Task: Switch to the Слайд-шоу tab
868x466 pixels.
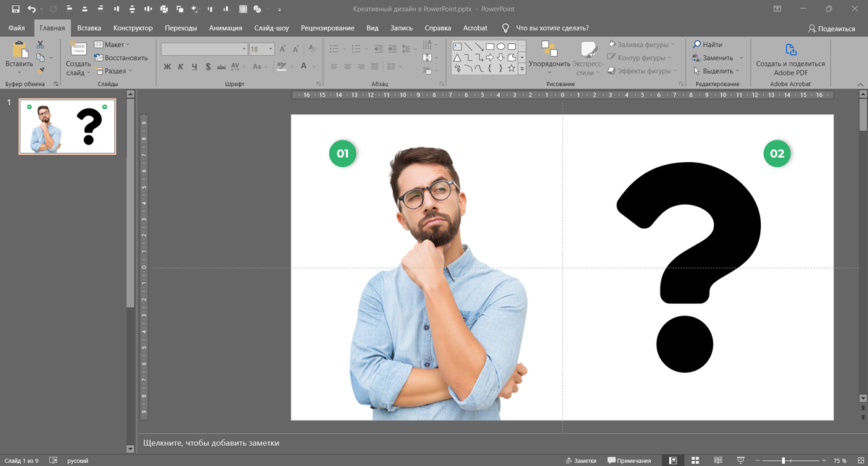Action: [x=272, y=28]
